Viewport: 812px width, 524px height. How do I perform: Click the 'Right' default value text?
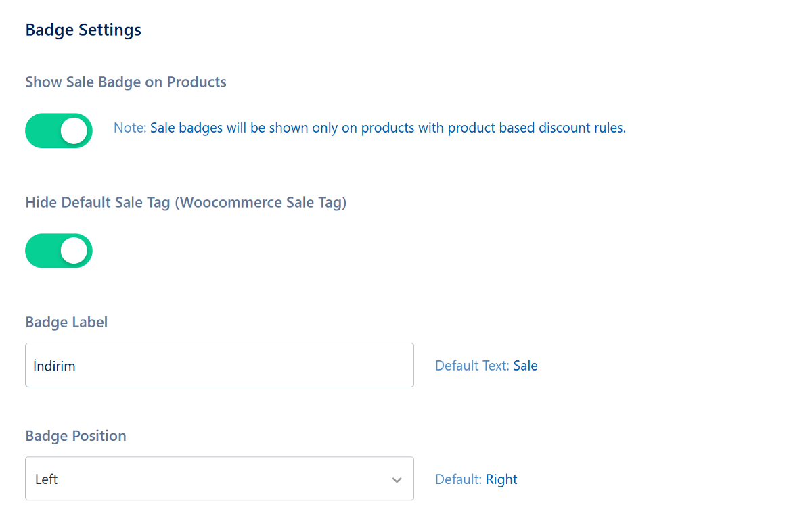pyautogui.click(x=501, y=479)
